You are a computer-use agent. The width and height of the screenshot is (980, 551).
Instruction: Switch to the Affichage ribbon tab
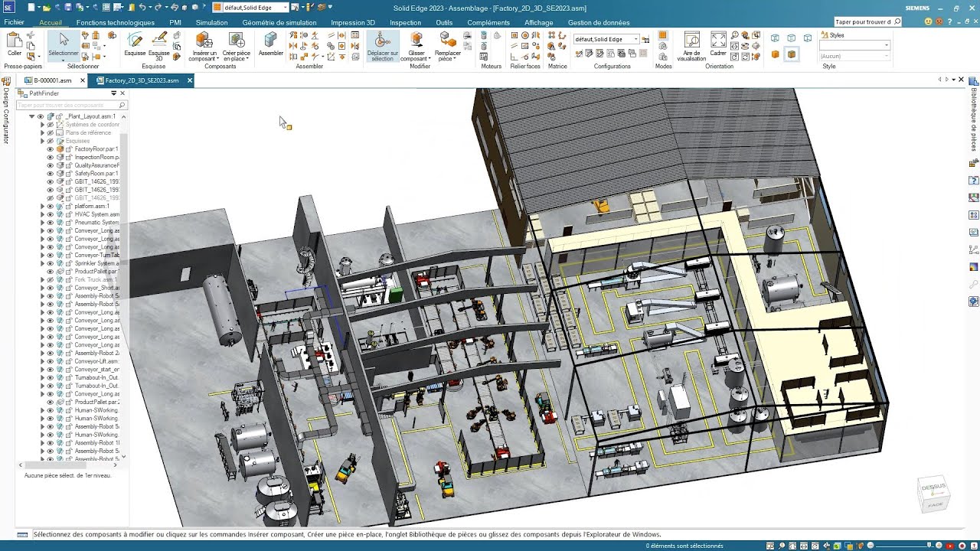(539, 22)
